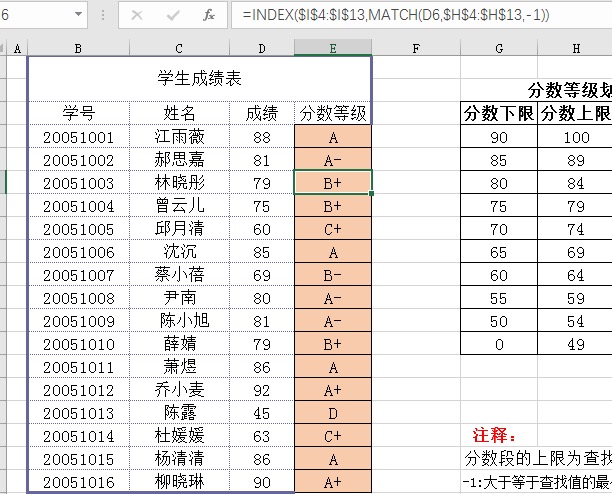612x494 pixels.
Task: Click the formula bar options dots handle
Action: 103,15
